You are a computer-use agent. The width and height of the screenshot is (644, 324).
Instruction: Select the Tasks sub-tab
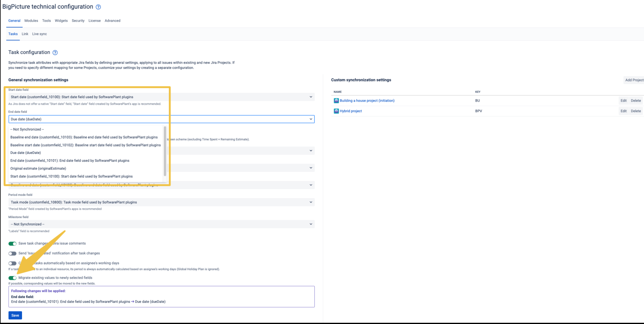(13, 34)
